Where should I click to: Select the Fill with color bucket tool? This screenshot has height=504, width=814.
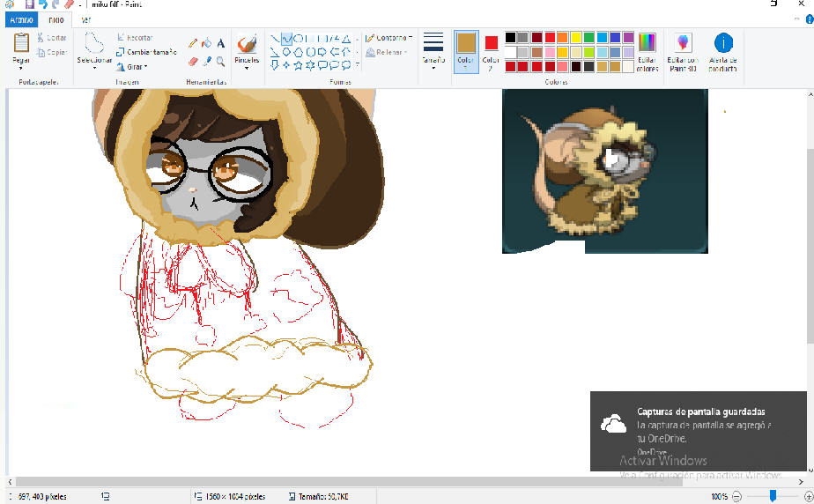coord(207,43)
